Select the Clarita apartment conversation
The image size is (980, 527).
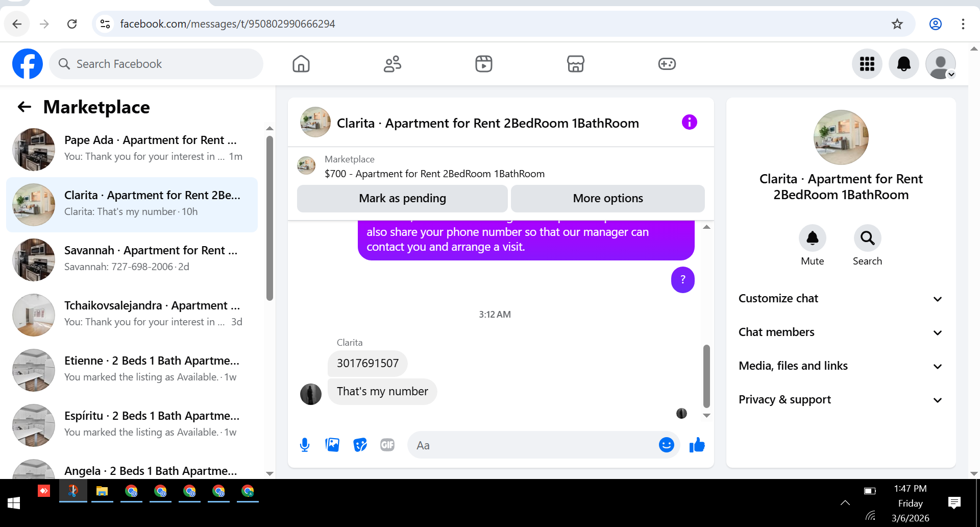(132, 205)
